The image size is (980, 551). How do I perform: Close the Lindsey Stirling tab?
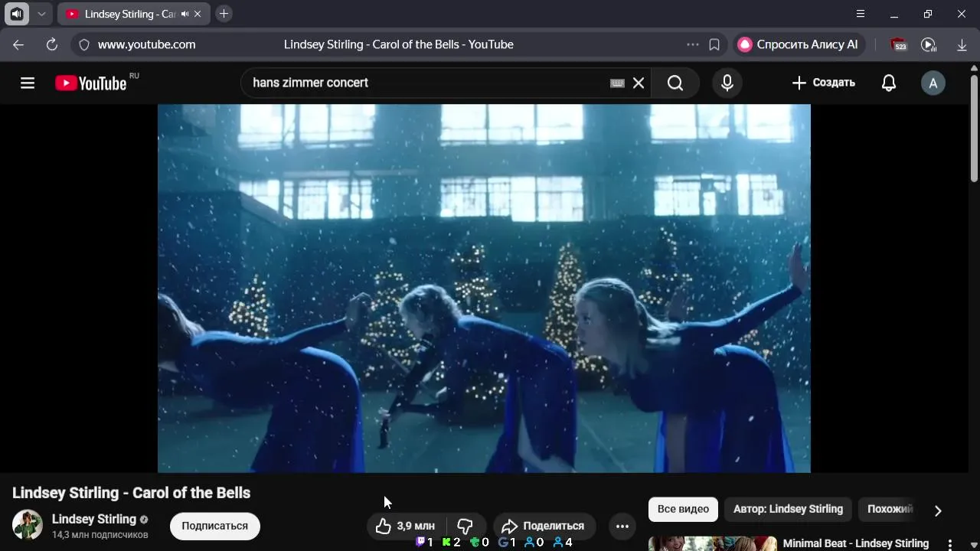[x=198, y=14]
